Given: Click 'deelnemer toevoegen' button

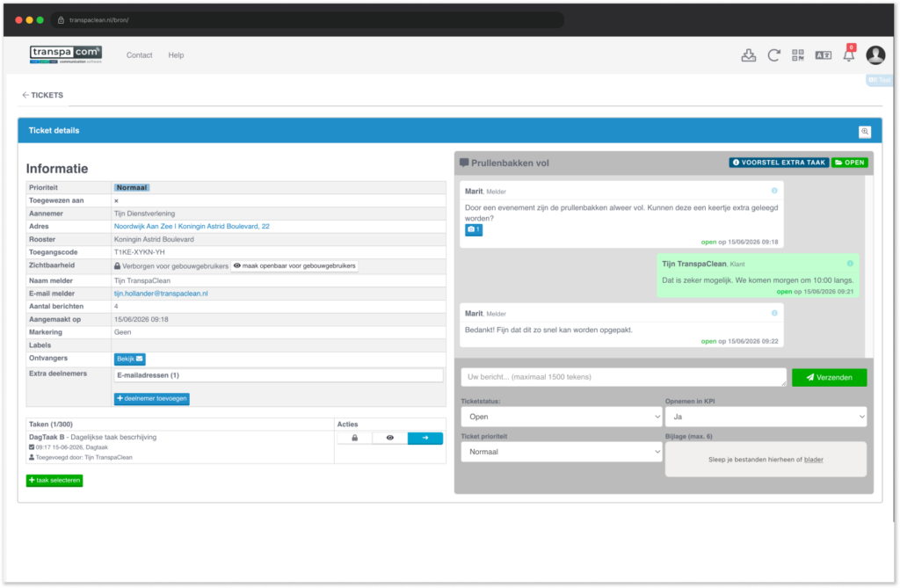Looking at the screenshot, I should (151, 398).
